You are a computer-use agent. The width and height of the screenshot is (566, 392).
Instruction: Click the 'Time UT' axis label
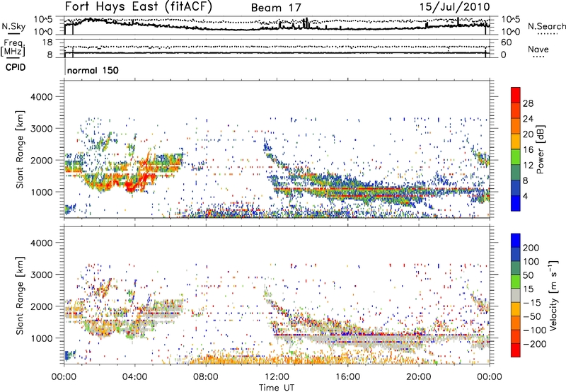tap(277, 388)
